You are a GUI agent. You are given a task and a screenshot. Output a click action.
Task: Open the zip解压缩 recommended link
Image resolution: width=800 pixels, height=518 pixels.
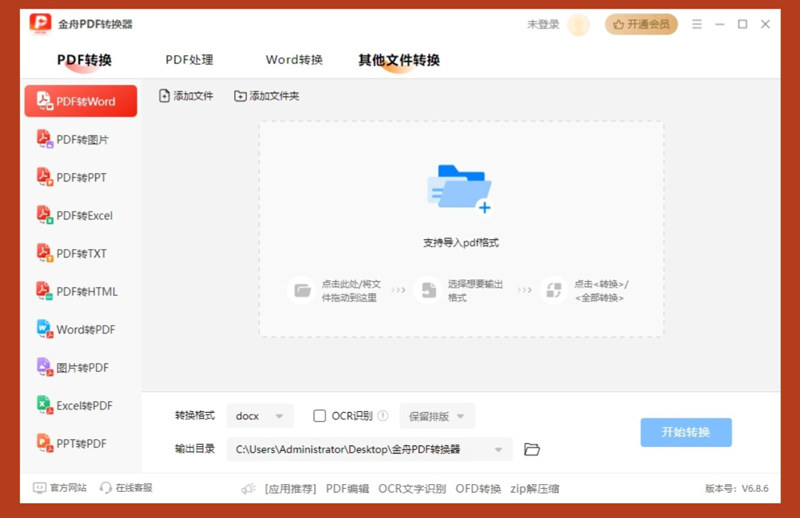535,489
